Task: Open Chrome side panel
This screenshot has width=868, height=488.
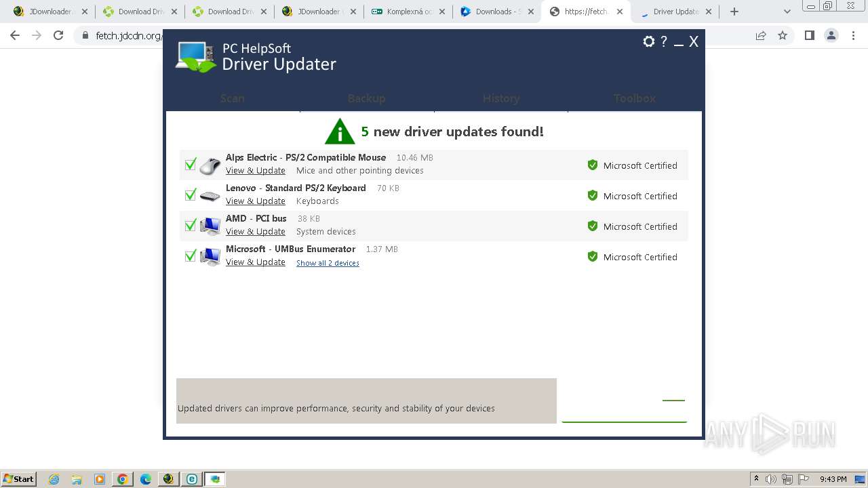Action: point(809,35)
